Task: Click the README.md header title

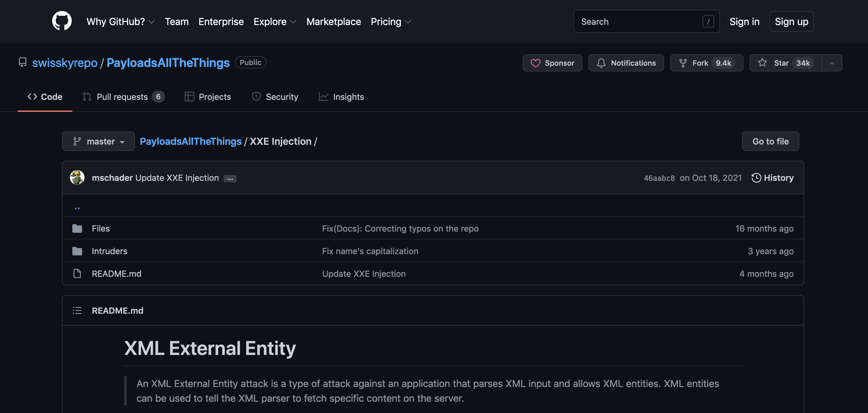Action: tap(118, 310)
